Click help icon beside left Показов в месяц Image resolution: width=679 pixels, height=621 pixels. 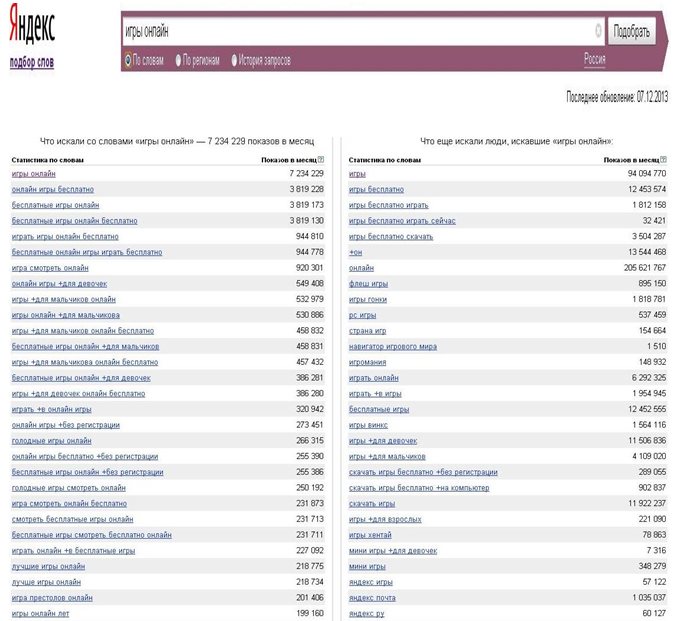(321, 159)
